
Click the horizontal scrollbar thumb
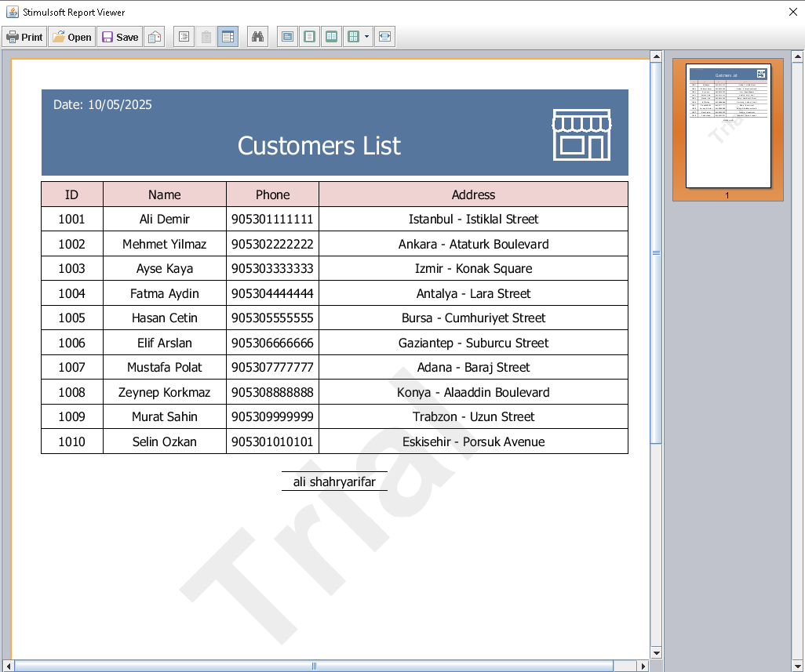[x=314, y=666]
